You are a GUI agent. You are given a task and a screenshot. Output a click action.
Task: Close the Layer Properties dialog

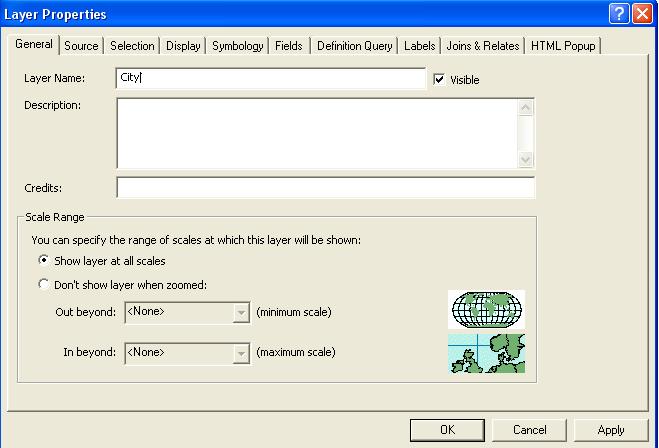[x=642, y=14]
